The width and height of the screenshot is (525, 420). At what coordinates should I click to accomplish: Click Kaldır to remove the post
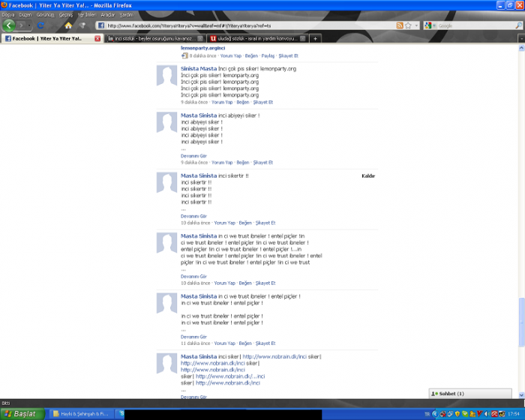point(367,175)
